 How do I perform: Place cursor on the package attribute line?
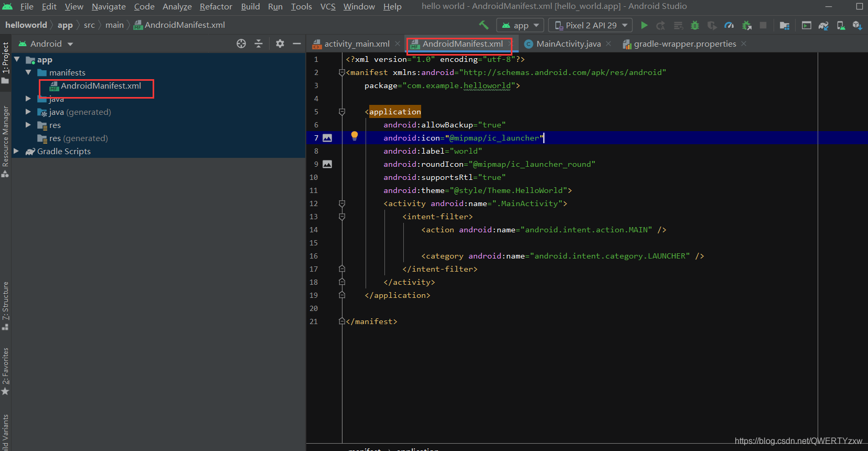[x=442, y=85]
